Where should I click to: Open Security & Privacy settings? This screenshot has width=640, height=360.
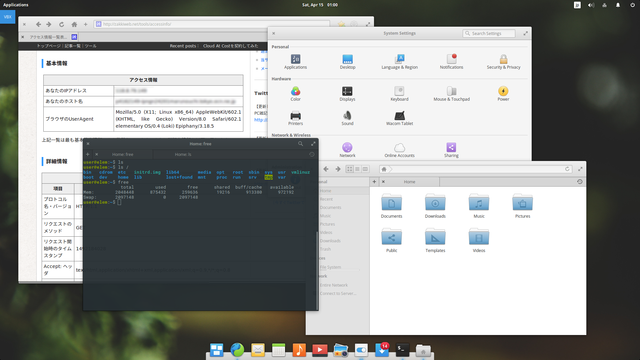503,62
